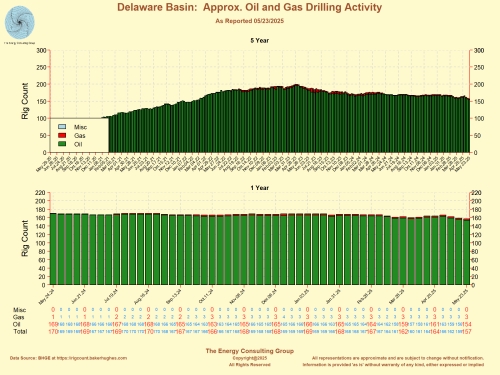
Task: Click the 'All Rights Reserved' footer text
Action: (x=250, y=365)
